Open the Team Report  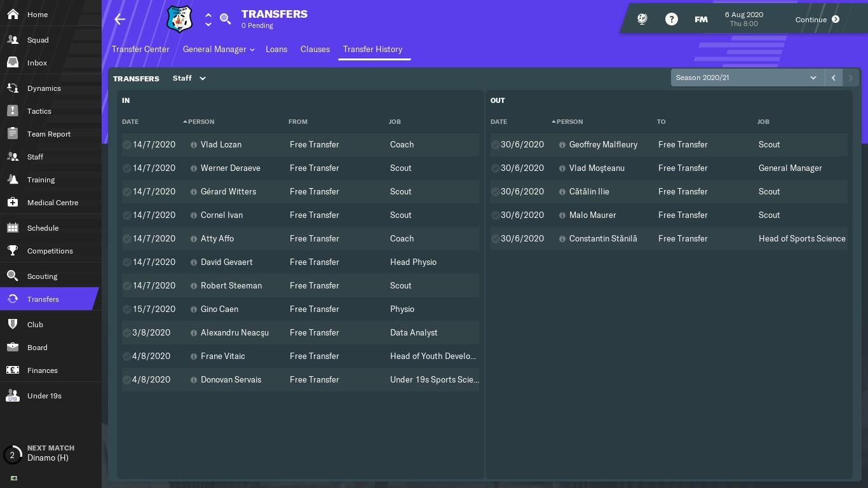51,133
